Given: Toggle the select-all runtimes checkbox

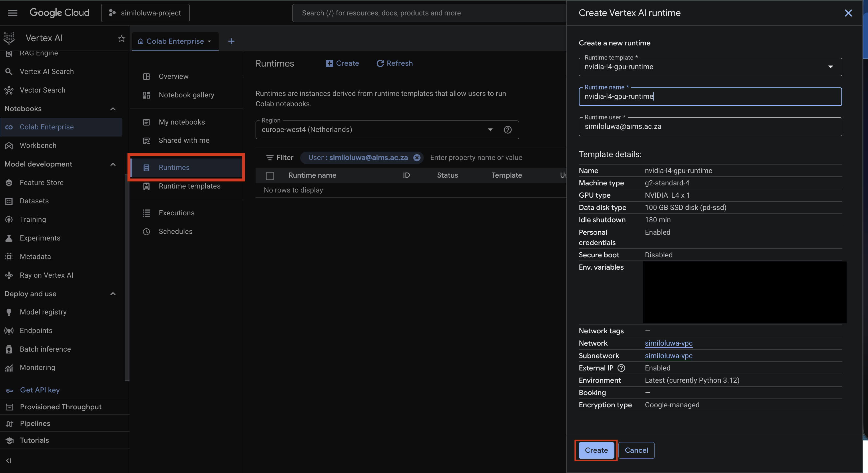Looking at the screenshot, I should point(270,175).
